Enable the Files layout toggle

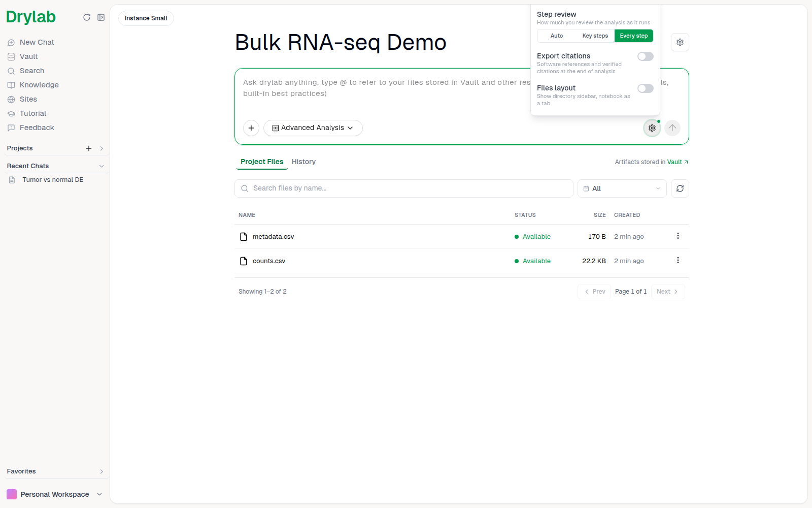pyautogui.click(x=646, y=88)
